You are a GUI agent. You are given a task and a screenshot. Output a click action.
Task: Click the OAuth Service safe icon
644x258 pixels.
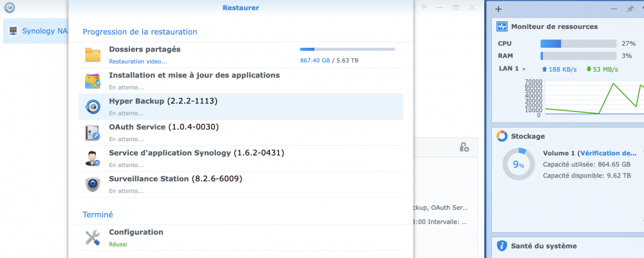[x=92, y=132]
